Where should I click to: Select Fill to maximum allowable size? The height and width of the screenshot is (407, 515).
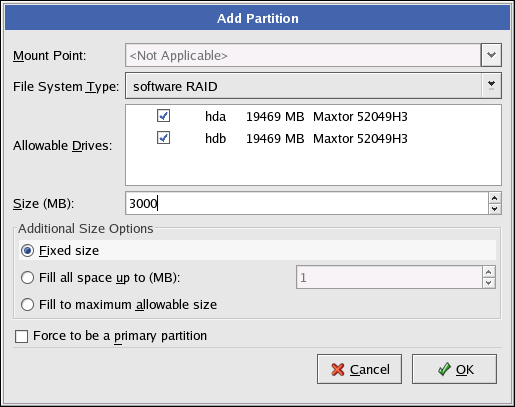point(27,304)
